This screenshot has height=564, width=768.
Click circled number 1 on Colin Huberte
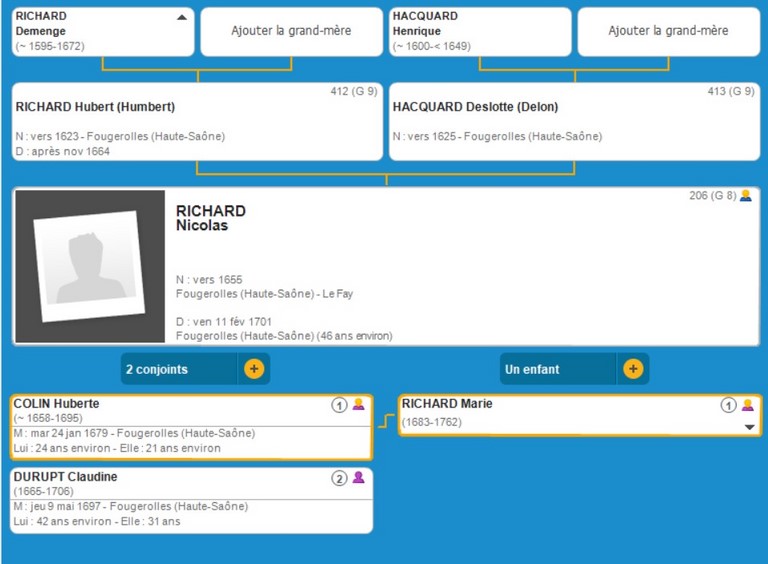[x=339, y=405]
